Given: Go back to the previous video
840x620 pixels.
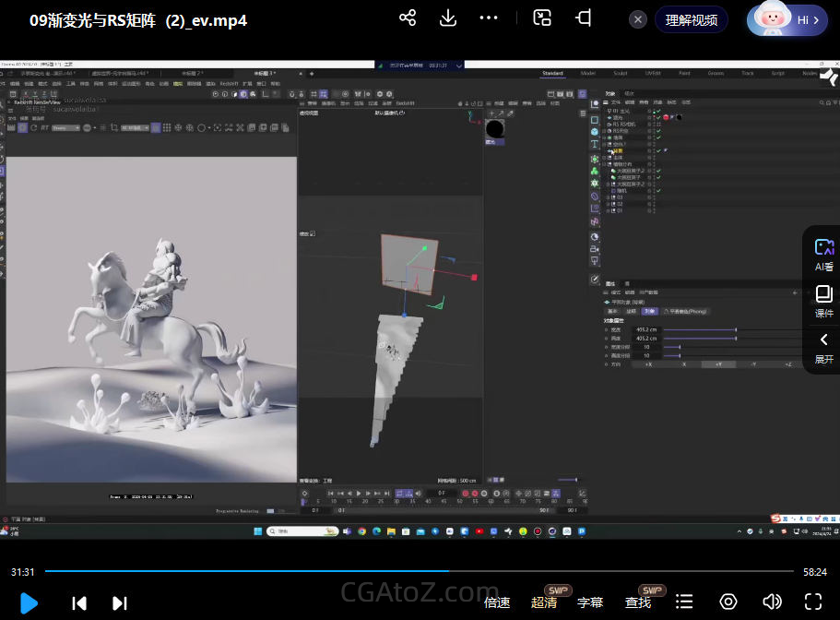Looking at the screenshot, I should (x=80, y=603).
